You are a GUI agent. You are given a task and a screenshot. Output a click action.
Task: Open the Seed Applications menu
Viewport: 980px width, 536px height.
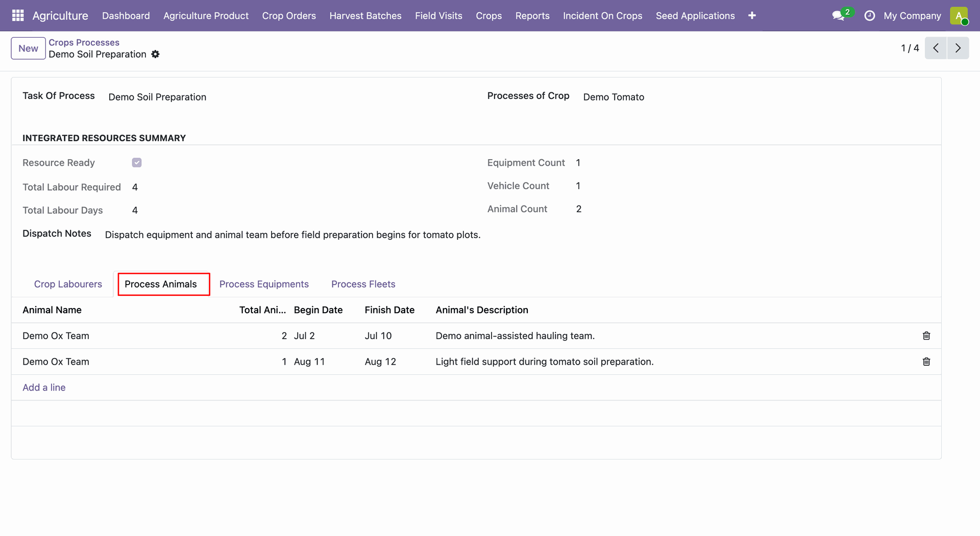(x=695, y=16)
